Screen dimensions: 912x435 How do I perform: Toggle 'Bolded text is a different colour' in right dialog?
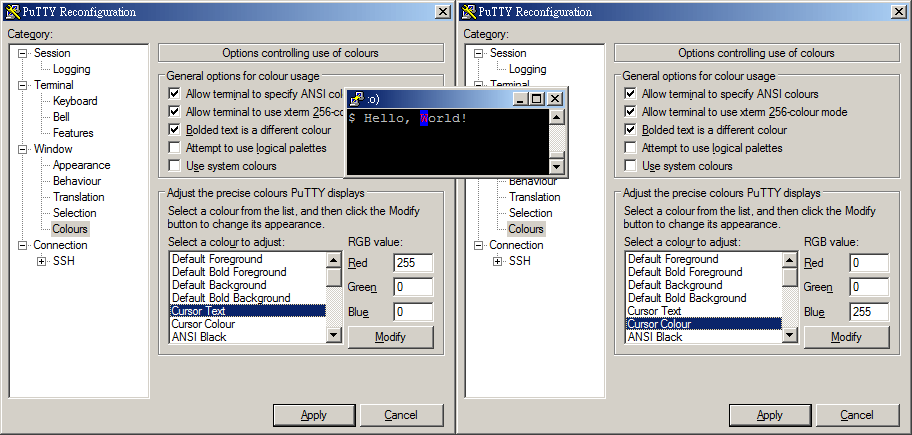pos(630,130)
